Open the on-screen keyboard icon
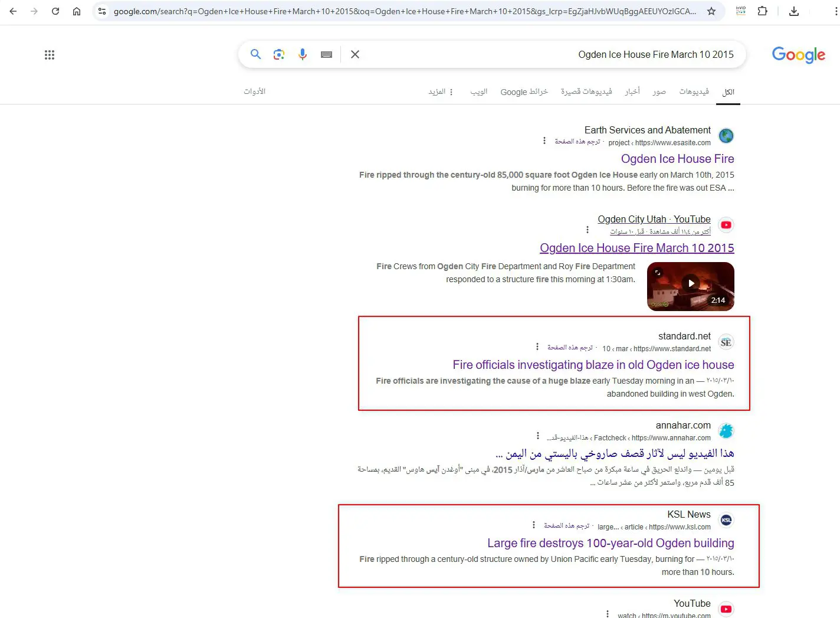Screen dimensions: 840x618 (326, 54)
